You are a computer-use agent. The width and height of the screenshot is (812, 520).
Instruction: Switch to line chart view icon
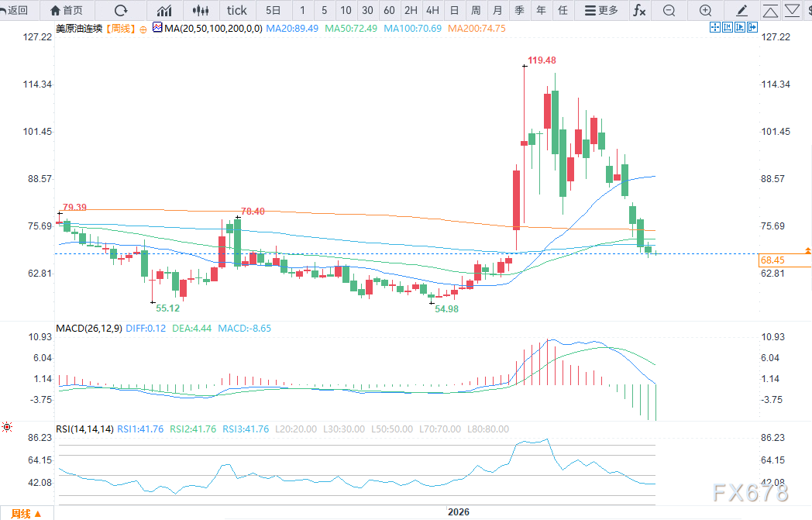coord(164,10)
